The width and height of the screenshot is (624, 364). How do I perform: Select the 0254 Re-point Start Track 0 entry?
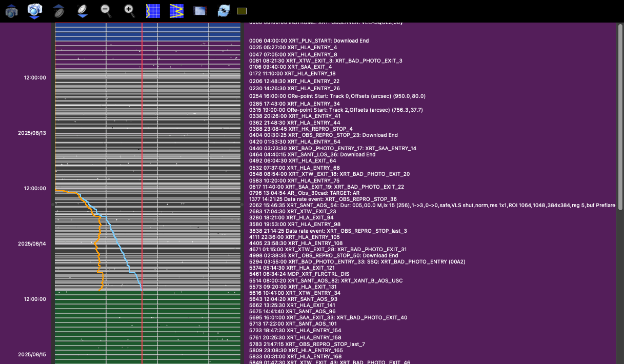[x=337, y=96]
